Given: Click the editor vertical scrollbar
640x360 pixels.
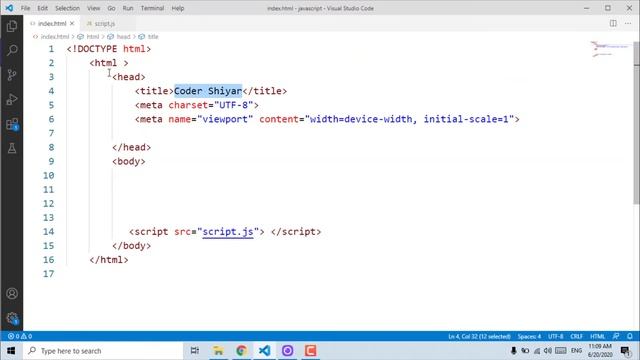Looking at the screenshot, I should coord(636,122).
